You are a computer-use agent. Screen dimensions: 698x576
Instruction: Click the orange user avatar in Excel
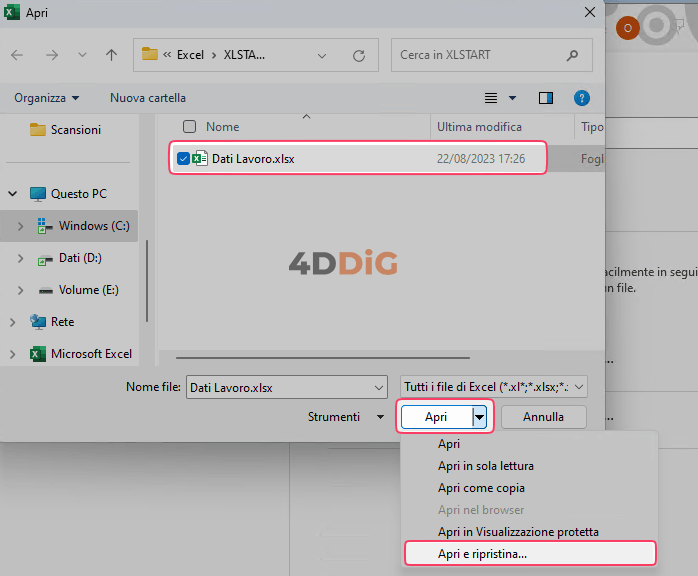pos(628,28)
